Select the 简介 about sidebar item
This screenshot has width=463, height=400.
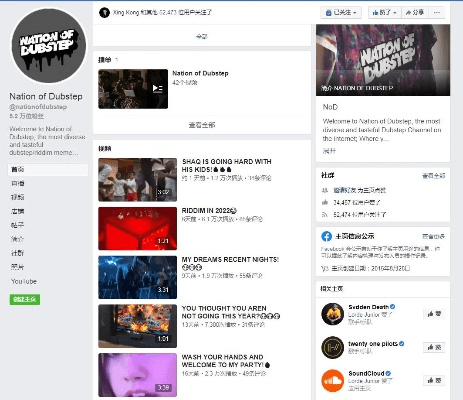pyautogui.click(x=18, y=239)
